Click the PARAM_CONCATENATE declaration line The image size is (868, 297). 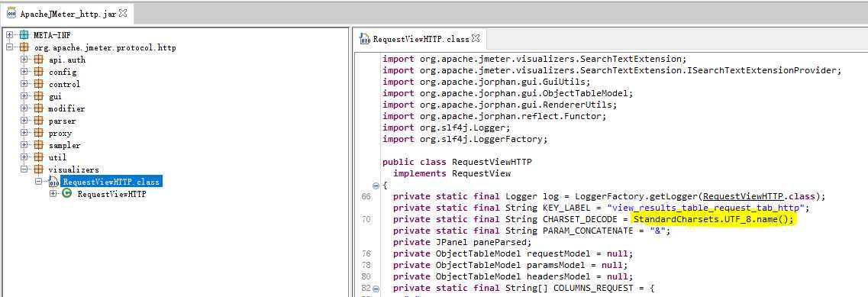pyautogui.click(x=531, y=231)
